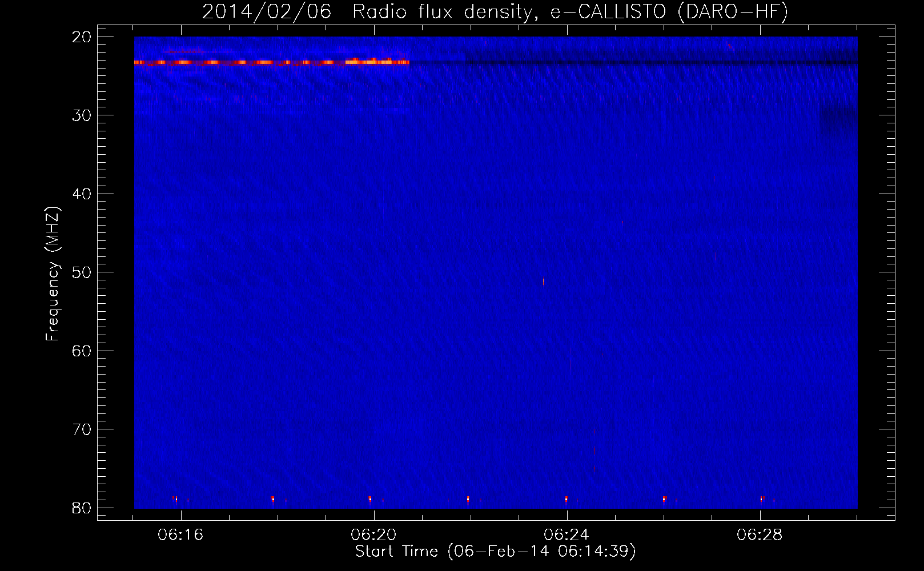Click the bright orange emission band near 23 MHz
This screenshot has height=571, width=924.
pyautogui.click(x=272, y=62)
